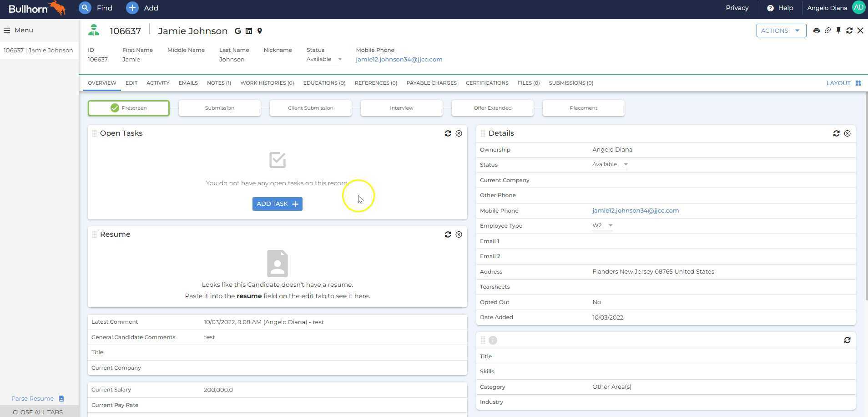Open the Employee Type W2 dropdown

click(602, 225)
